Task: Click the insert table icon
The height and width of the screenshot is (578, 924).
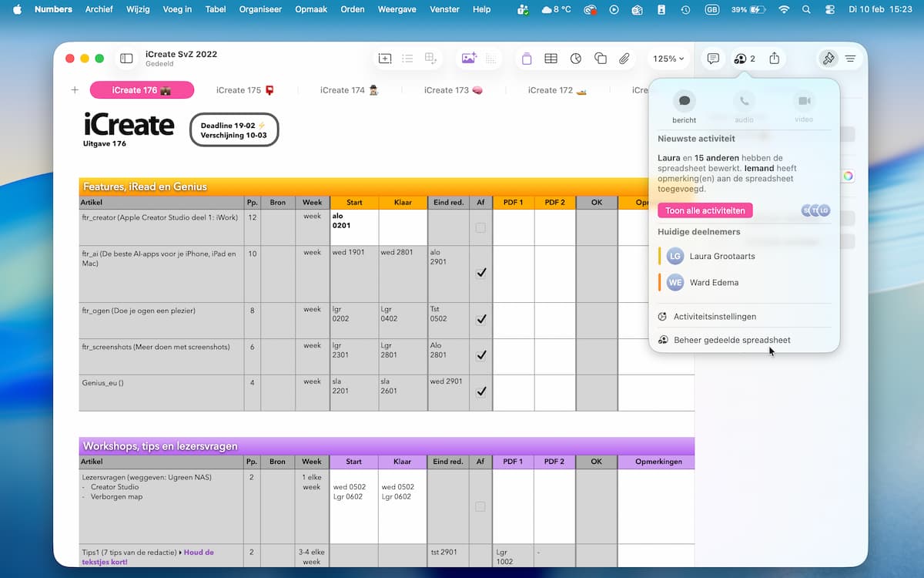Action: [551, 59]
